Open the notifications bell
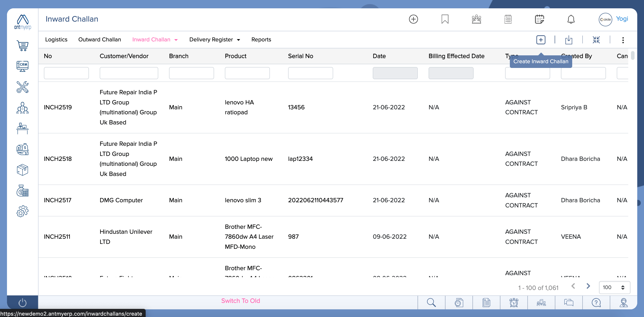644x317 pixels. pos(571,19)
